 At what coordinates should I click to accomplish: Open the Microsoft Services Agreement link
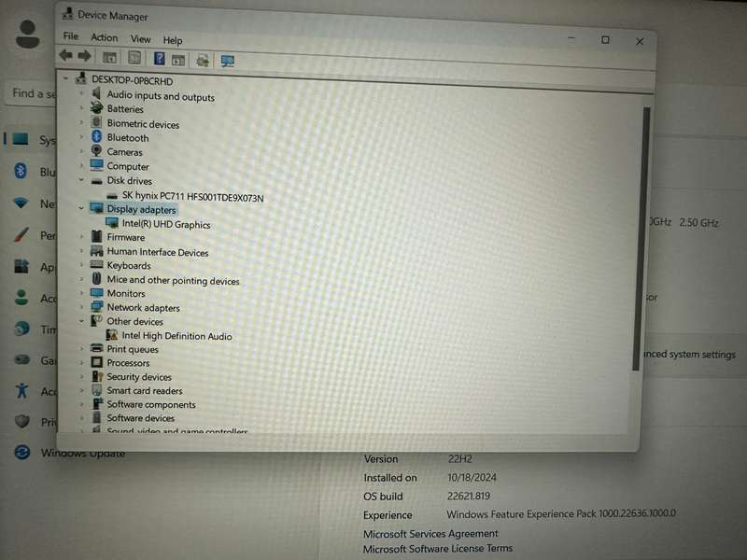point(430,533)
